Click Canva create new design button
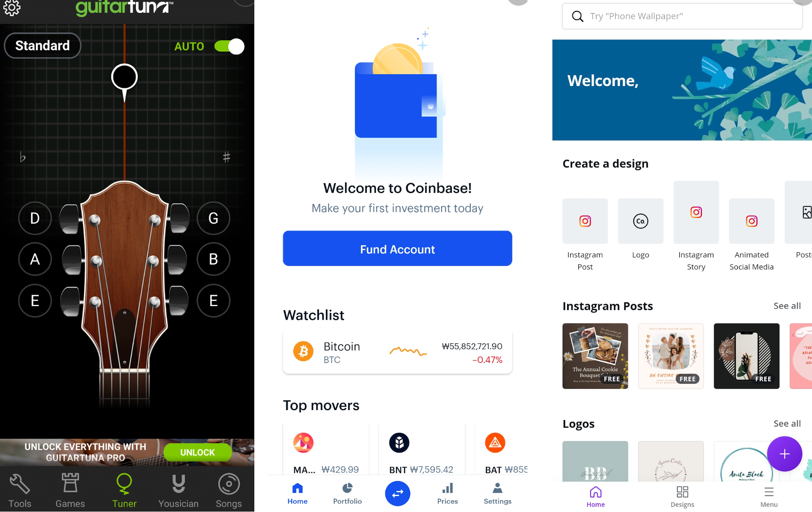This screenshot has width=812, height=512. 785,454
